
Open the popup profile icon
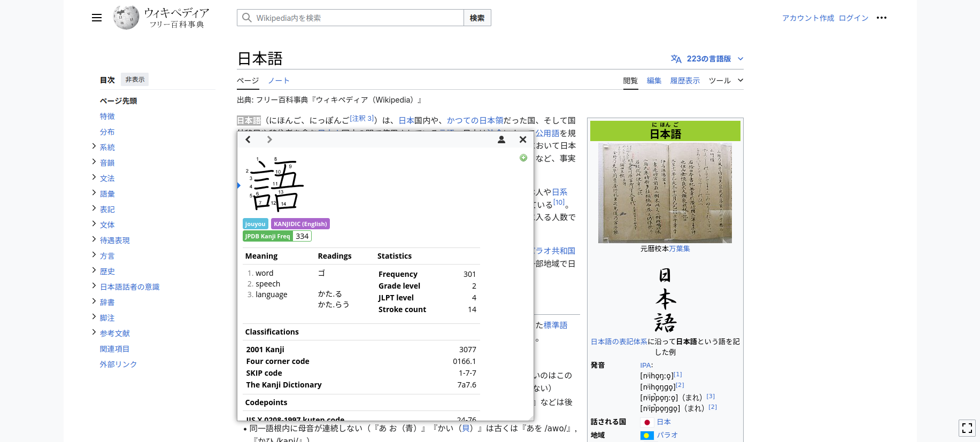(501, 139)
